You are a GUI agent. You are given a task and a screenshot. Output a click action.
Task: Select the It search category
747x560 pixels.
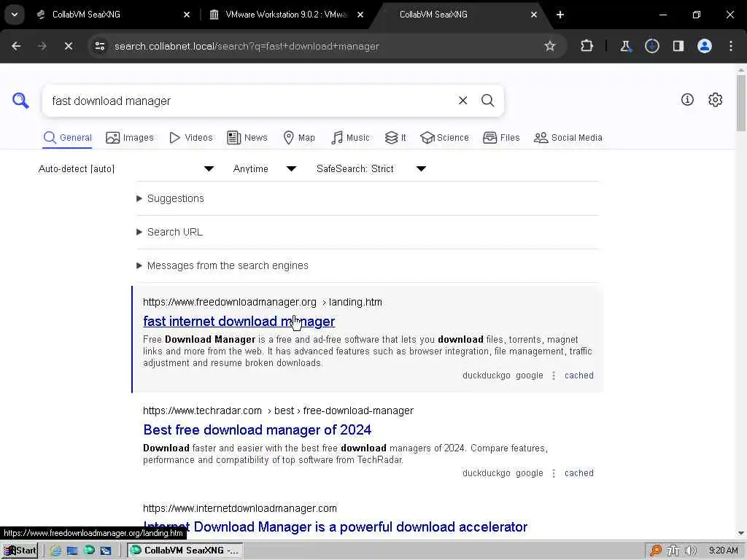(395, 138)
